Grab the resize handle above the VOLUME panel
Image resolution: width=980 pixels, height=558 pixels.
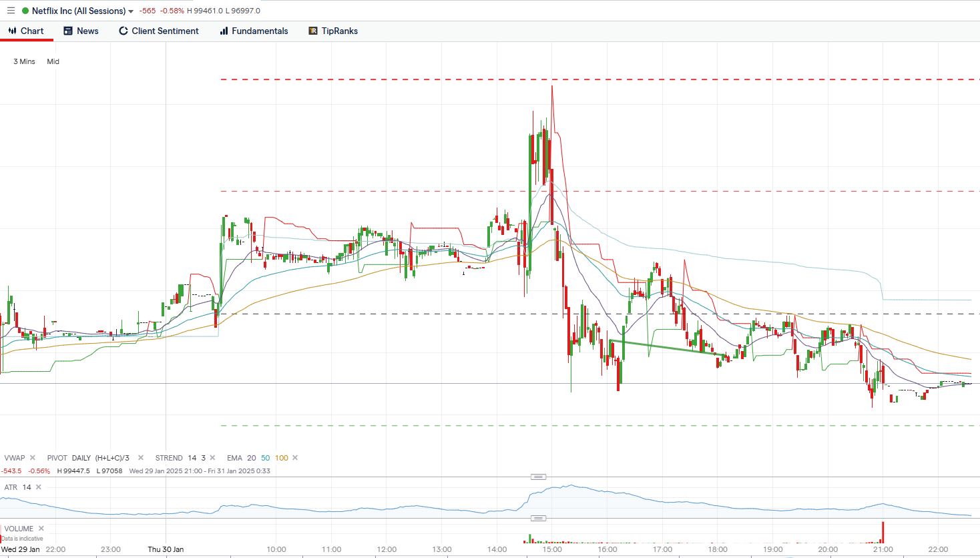click(538, 518)
